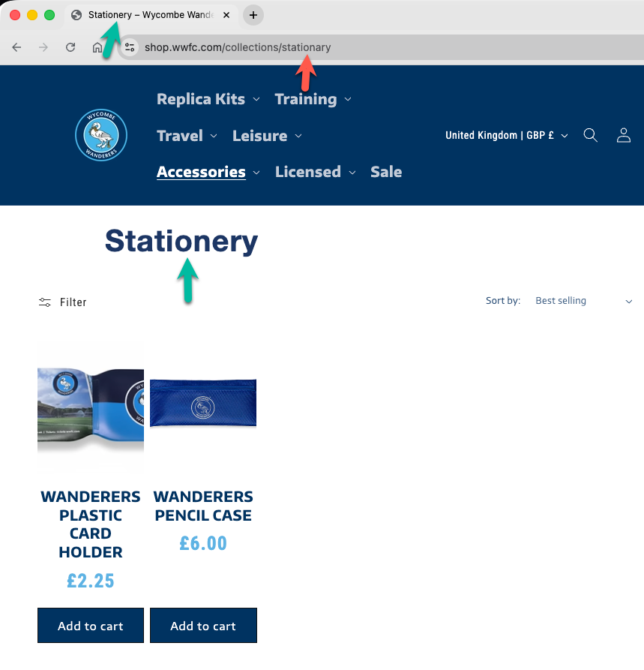Screen dimensions: 644x670
Task: Open the site information icon in address bar
Action: click(130, 47)
